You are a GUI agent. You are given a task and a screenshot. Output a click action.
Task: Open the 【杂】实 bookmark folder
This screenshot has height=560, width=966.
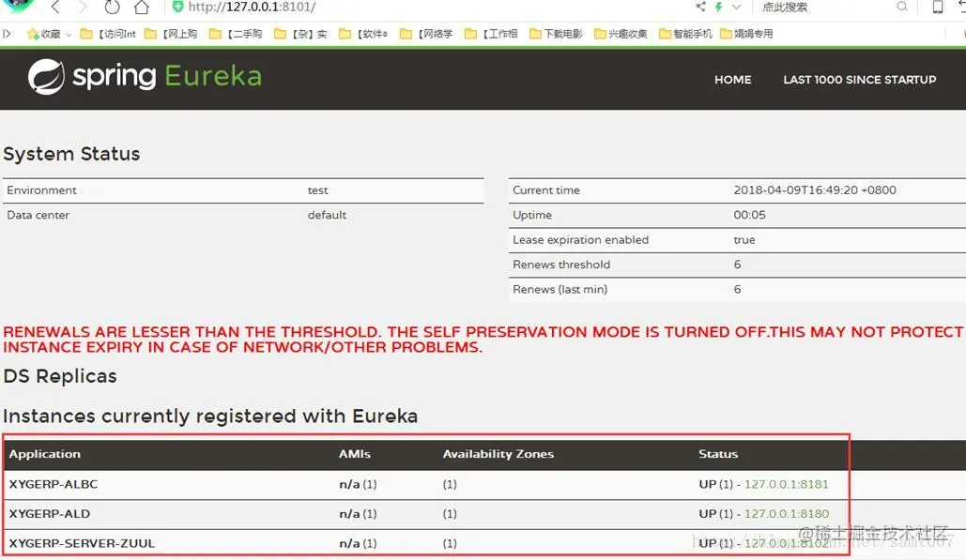coord(300,34)
